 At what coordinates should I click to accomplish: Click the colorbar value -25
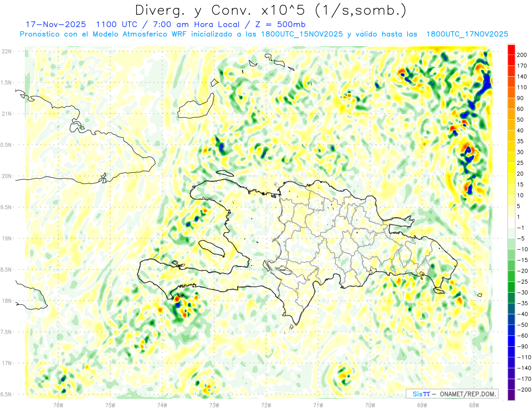click(523, 282)
